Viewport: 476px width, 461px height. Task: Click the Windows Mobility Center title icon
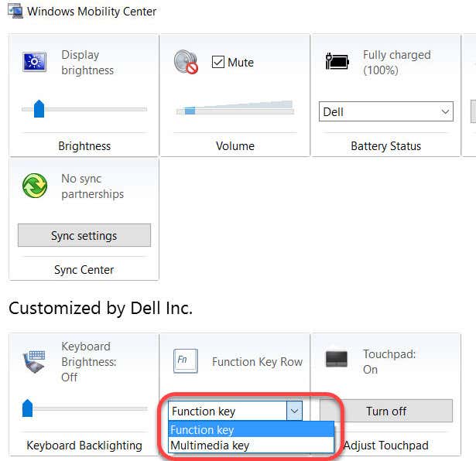(x=13, y=12)
